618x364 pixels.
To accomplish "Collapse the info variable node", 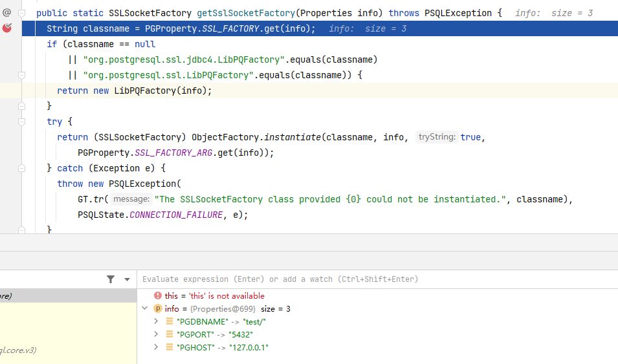I will 145,309.
